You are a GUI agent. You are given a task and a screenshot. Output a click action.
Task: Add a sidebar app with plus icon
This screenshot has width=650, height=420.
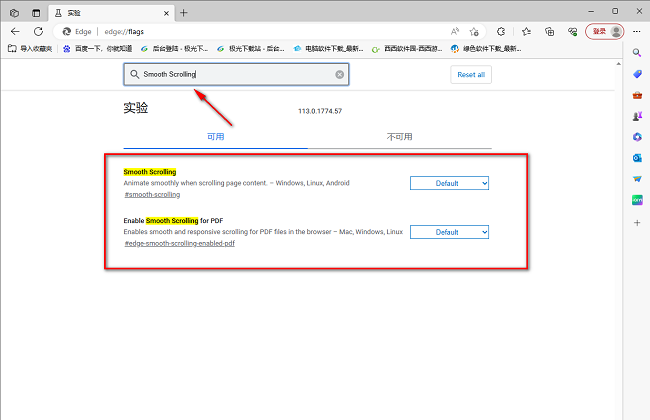coord(637,223)
